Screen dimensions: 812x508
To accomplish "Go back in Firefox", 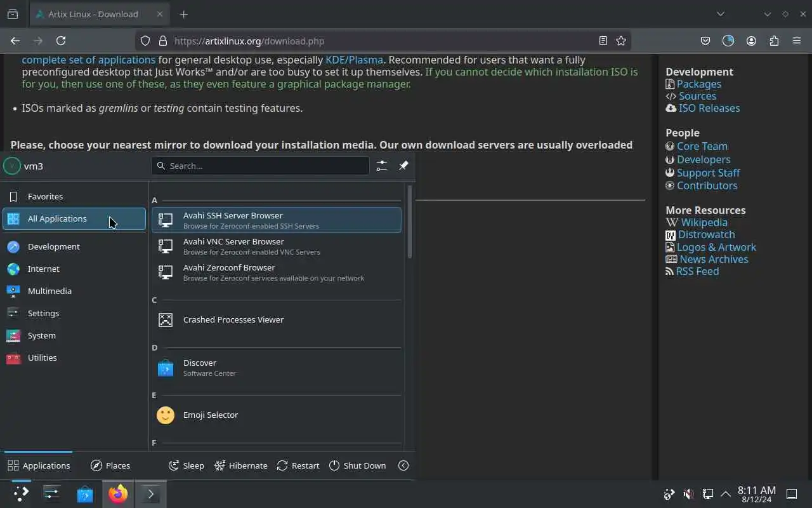I will point(15,41).
